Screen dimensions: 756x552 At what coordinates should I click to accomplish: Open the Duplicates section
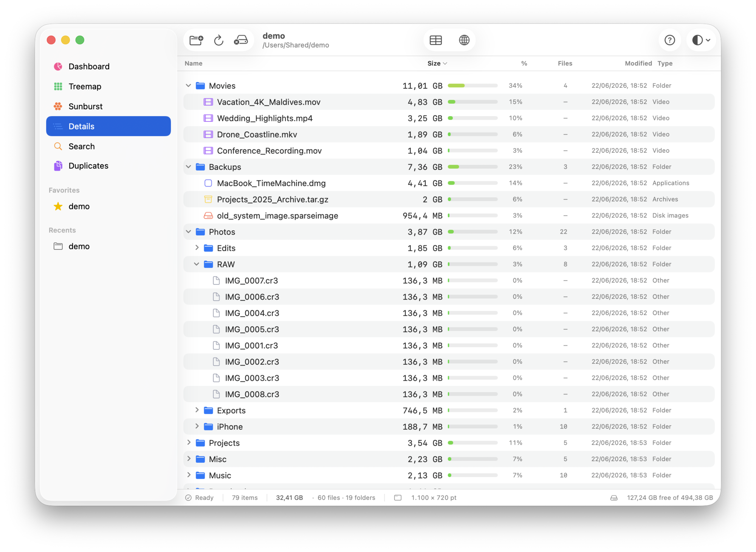click(x=108, y=166)
